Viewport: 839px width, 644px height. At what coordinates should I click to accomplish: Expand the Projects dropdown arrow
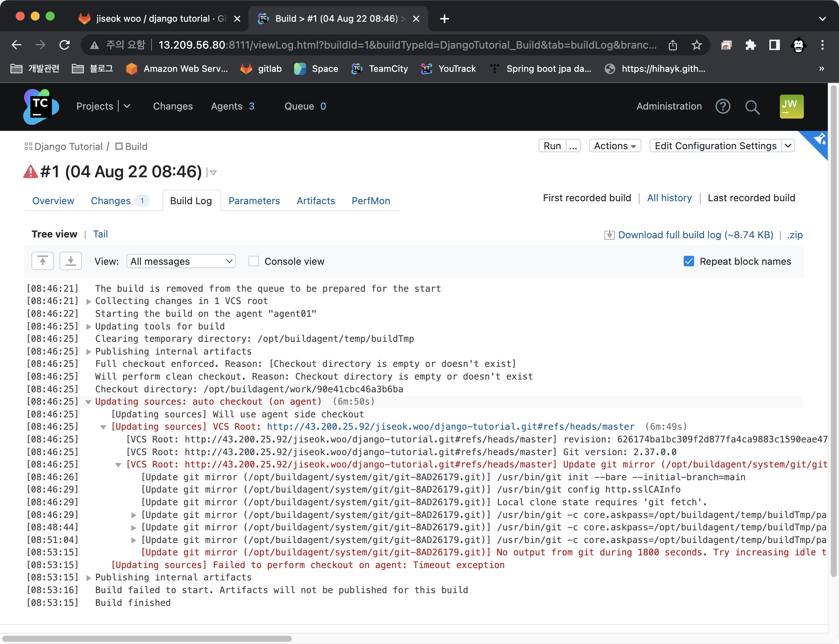point(127,106)
